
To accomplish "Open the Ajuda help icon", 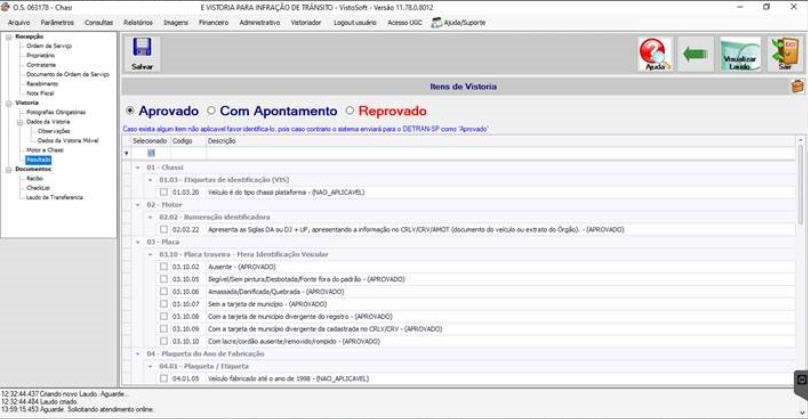I will (x=655, y=54).
